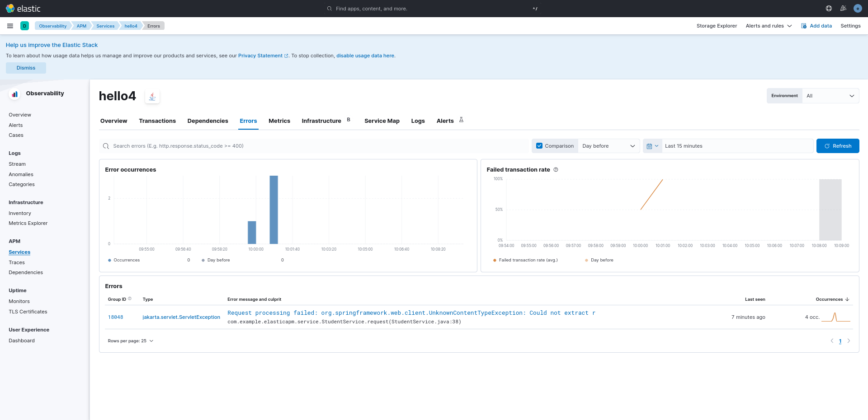Dismiss the usage data banner
868x420 pixels.
click(26, 68)
